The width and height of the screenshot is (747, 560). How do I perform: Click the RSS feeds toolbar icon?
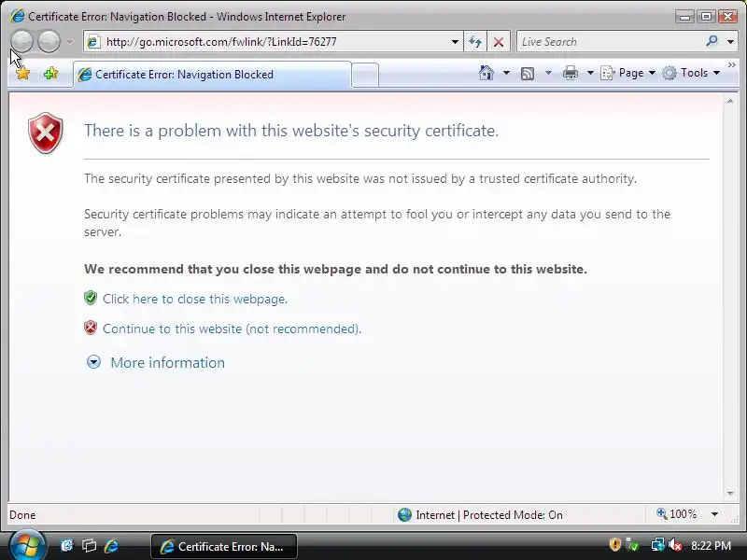528,74
